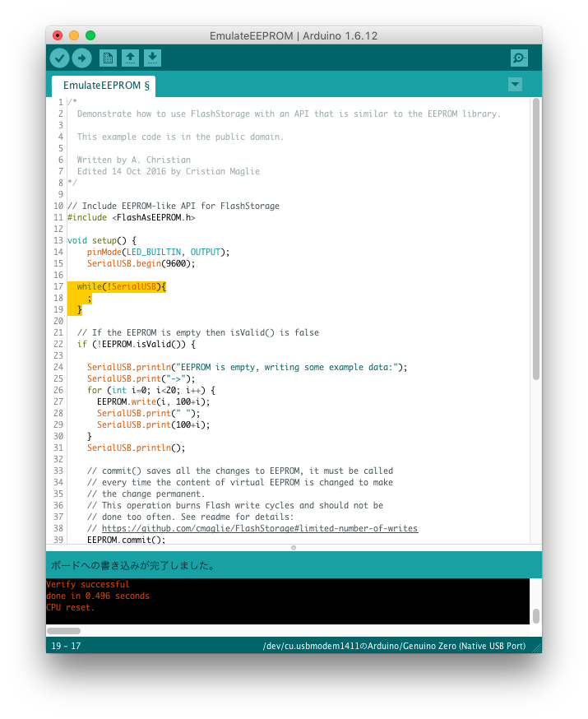588x719 pixels.
Task: Click the 'EEPROM.commit();' line
Action: (x=127, y=540)
